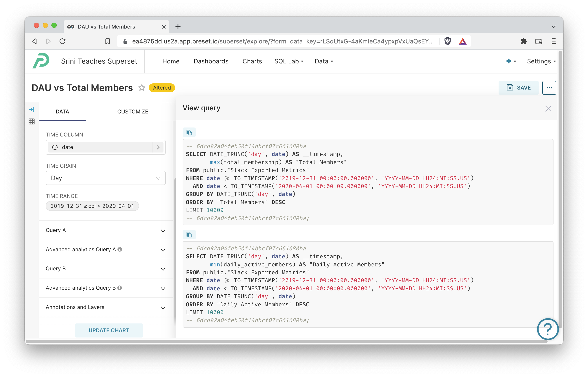Click the table/grid view icon

tap(32, 122)
